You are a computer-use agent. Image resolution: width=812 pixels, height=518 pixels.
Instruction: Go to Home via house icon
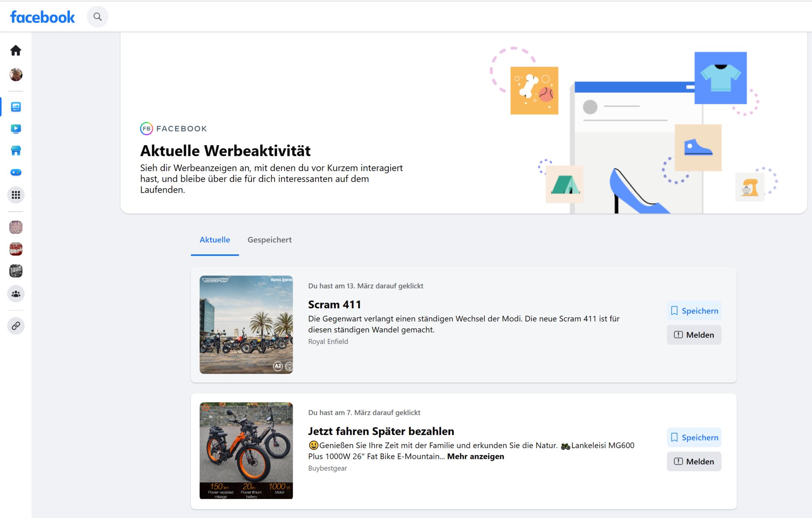pyautogui.click(x=16, y=50)
